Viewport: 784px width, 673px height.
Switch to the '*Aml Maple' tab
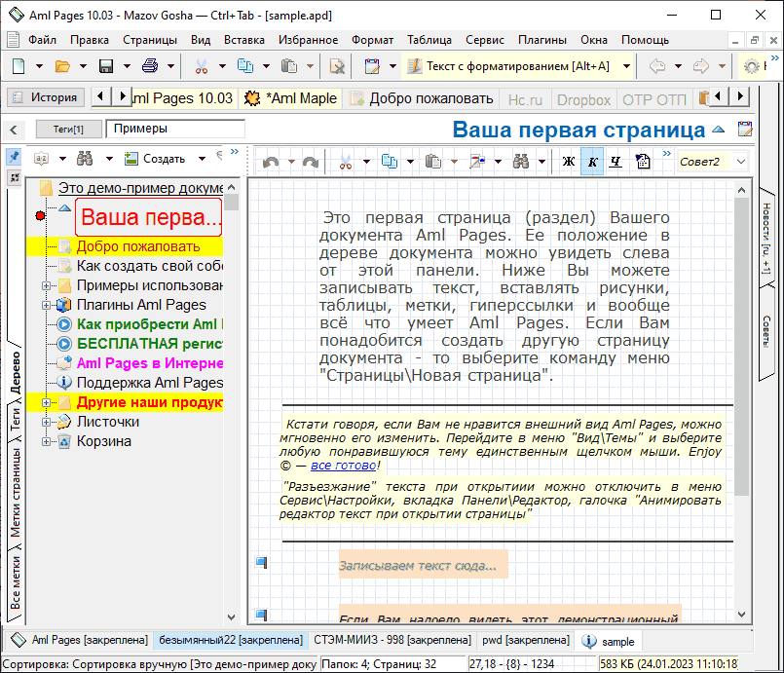coord(290,98)
